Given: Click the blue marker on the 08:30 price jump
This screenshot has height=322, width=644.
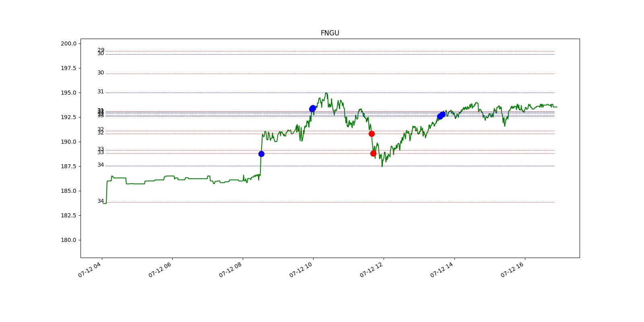Looking at the screenshot, I should coord(261,154).
